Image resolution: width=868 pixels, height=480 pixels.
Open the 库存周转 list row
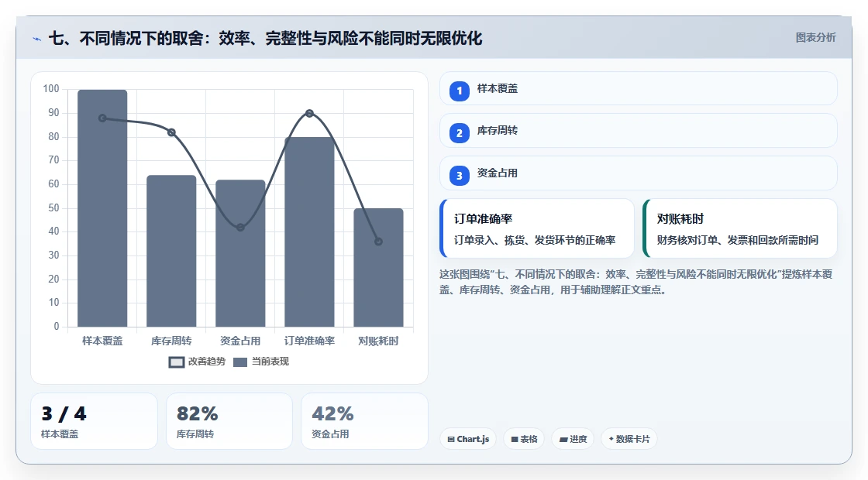click(x=639, y=131)
